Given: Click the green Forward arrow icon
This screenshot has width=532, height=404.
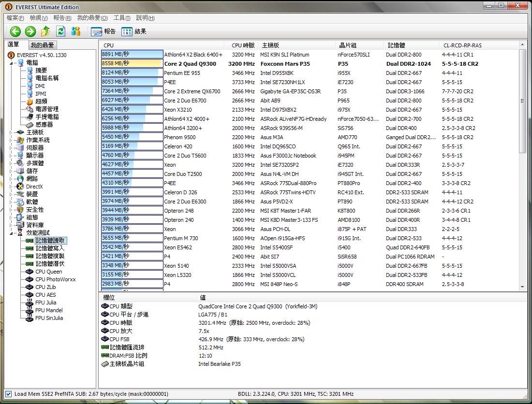Looking at the screenshot, I should [x=30, y=31].
